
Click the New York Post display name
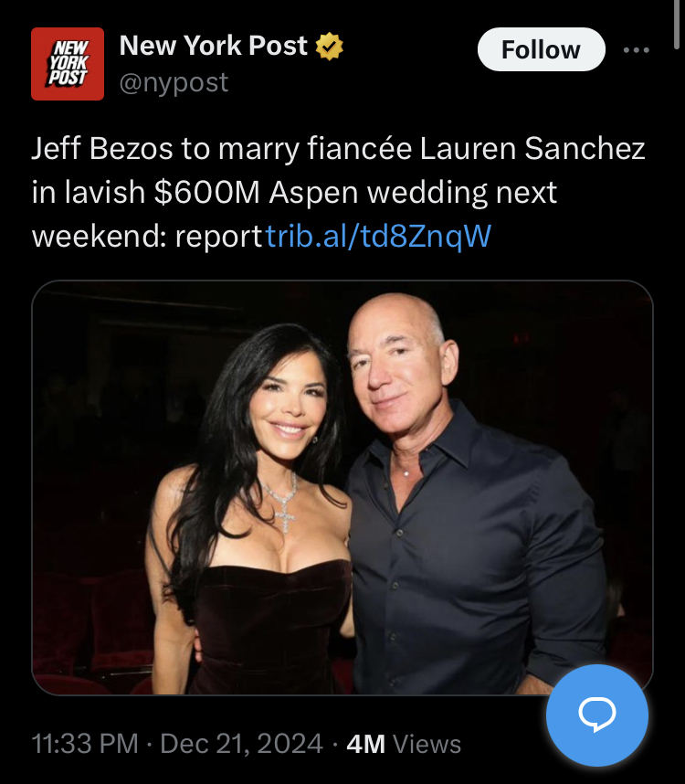(214, 46)
